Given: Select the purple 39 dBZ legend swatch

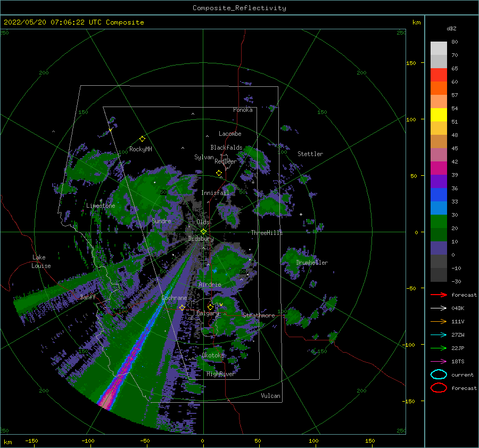Looking at the screenshot, I should [439, 181].
